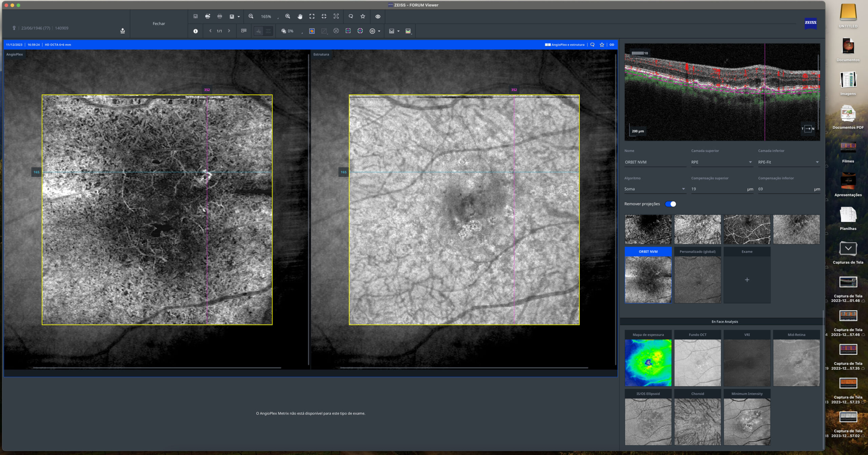Click the greyed diagonal square tool icon
The image size is (868, 455).
(x=324, y=31)
